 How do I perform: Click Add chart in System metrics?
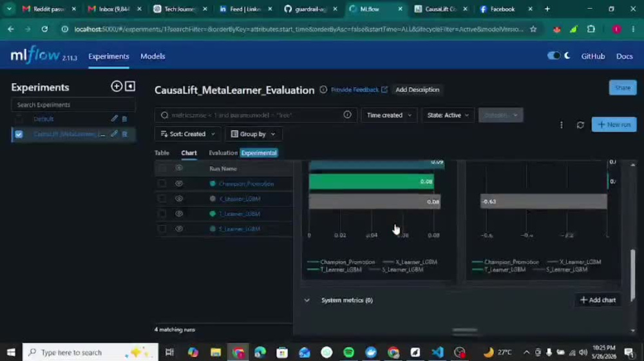coord(598,300)
